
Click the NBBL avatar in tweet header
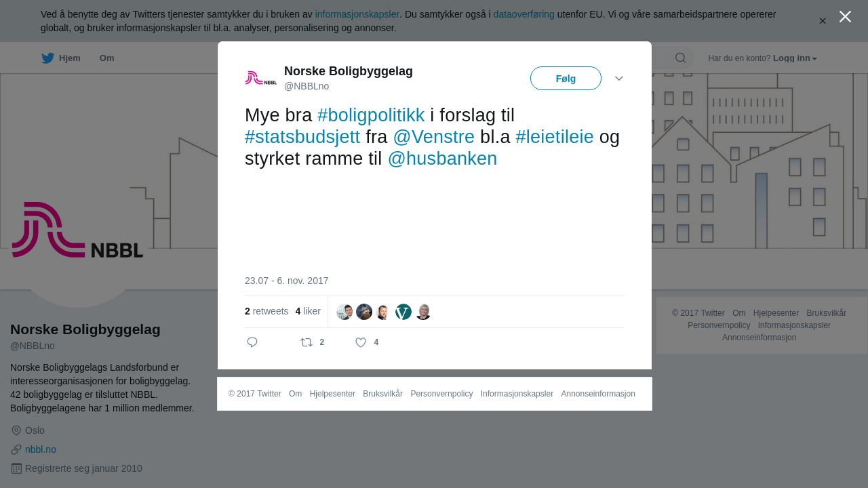coord(261,78)
